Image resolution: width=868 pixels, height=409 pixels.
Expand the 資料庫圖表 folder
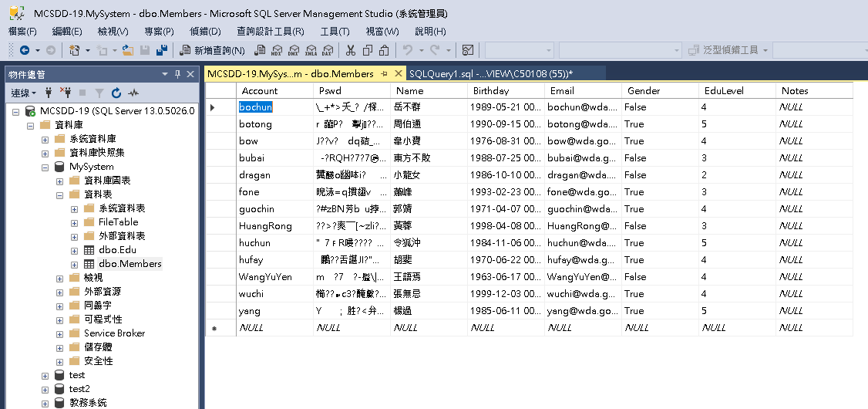pos(60,181)
